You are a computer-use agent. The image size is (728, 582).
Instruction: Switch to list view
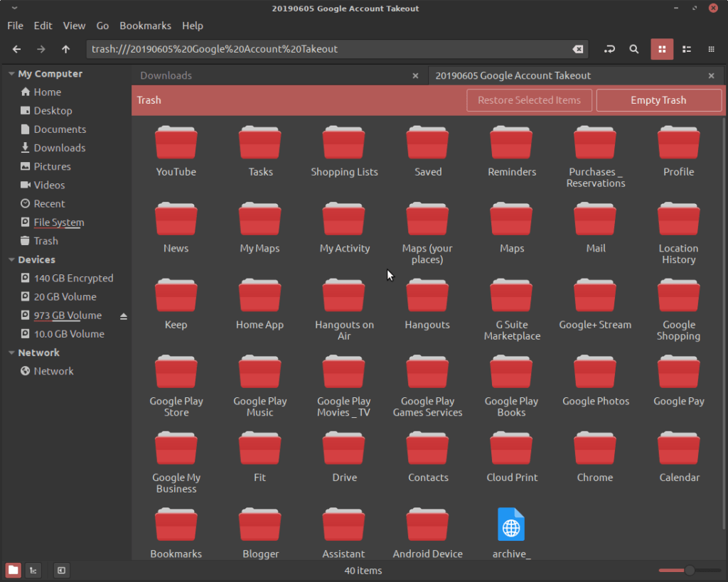[687, 49]
